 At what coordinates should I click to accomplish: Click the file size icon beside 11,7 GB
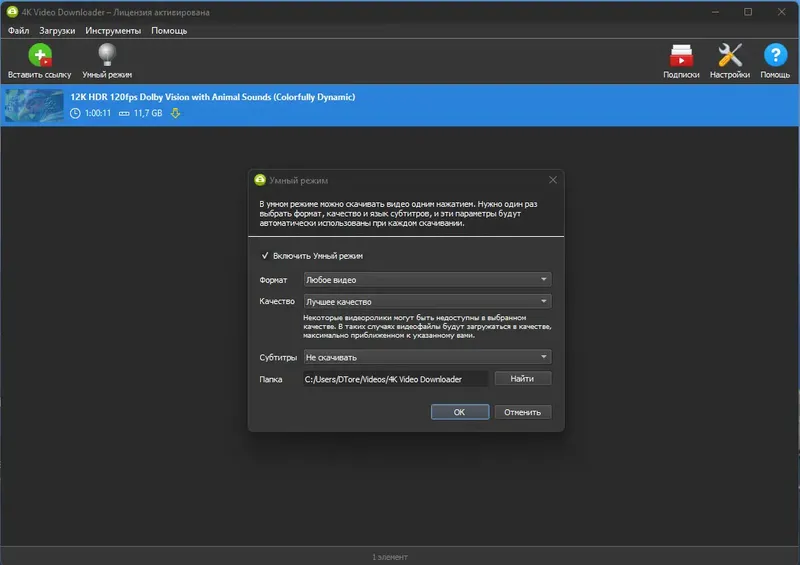click(124, 114)
